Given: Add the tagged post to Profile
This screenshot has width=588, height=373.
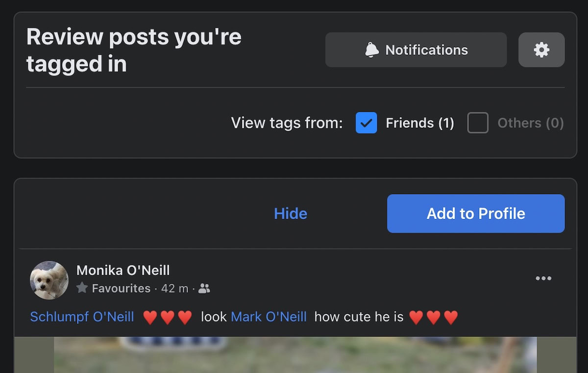Looking at the screenshot, I should tap(476, 213).
